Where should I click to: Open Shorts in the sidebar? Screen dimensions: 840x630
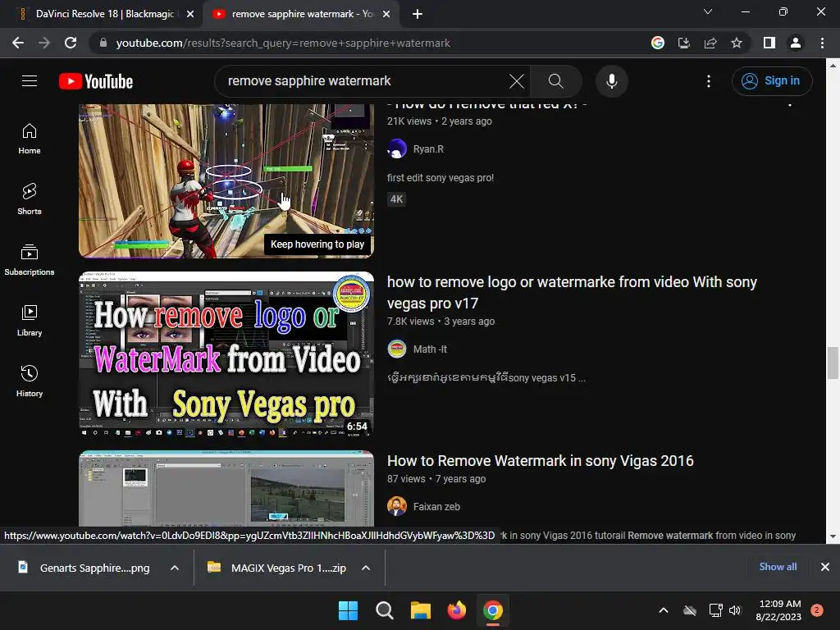[x=30, y=199]
